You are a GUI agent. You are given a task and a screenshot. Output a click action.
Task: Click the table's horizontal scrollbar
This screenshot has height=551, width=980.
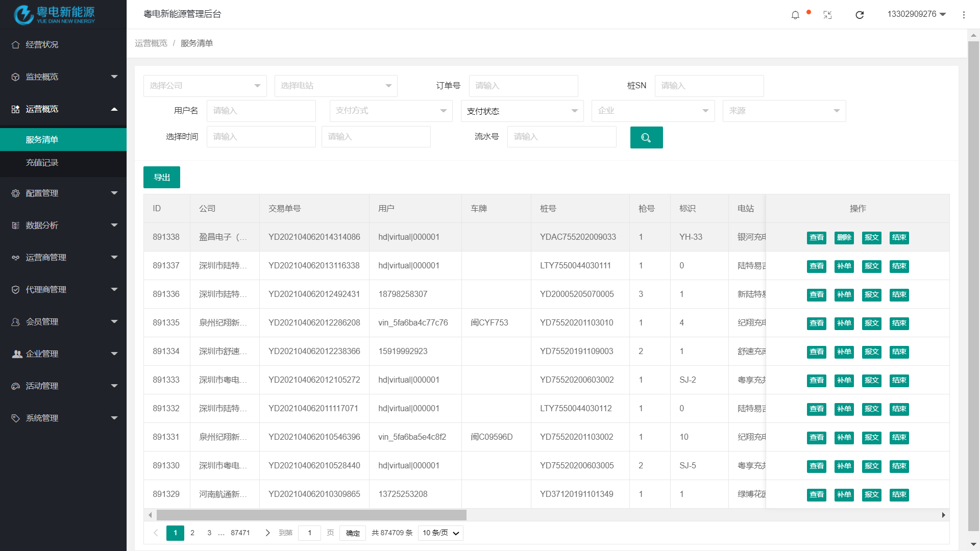click(x=311, y=515)
